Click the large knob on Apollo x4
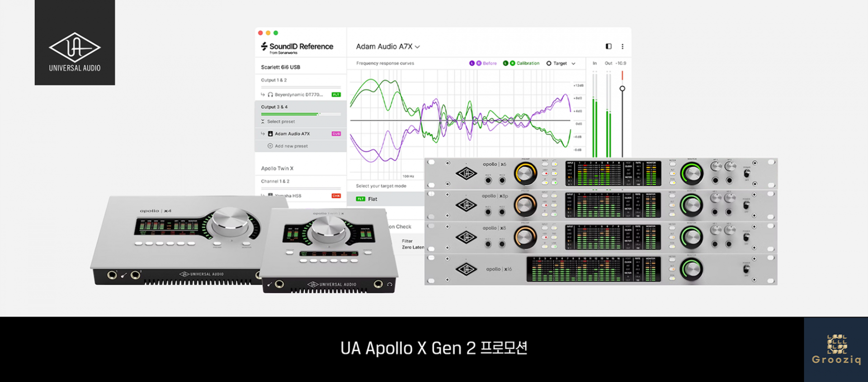 click(x=231, y=222)
